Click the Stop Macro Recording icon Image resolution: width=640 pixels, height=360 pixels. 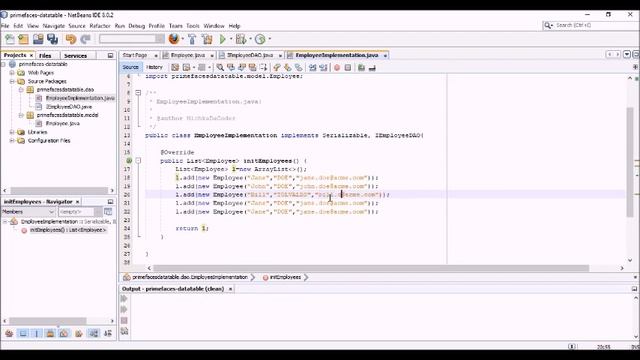point(348,67)
